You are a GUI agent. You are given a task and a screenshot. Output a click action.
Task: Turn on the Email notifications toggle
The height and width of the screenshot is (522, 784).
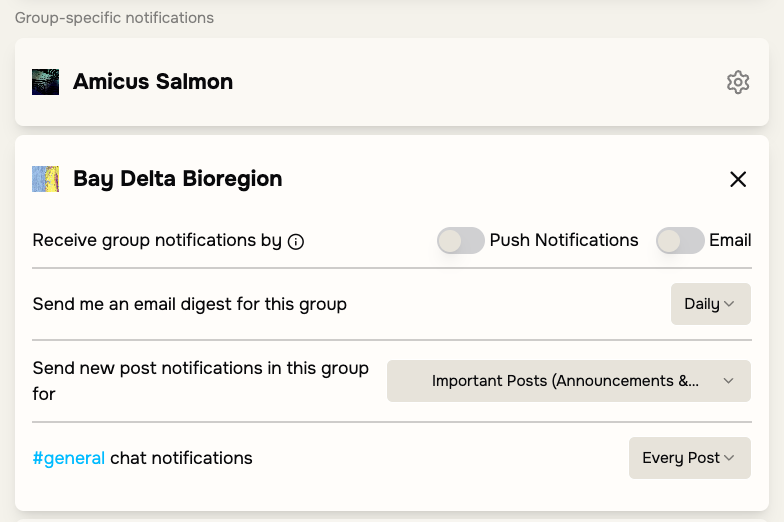pyautogui.click(x=680, y=240)
